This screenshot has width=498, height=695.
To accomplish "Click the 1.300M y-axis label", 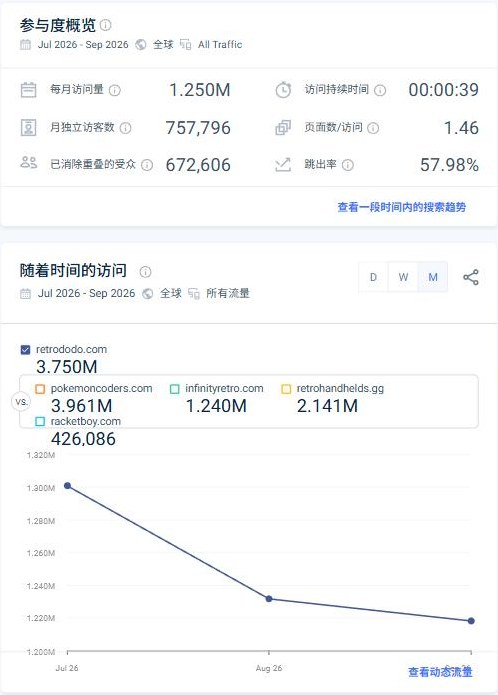I will click(x=41, y=488).
